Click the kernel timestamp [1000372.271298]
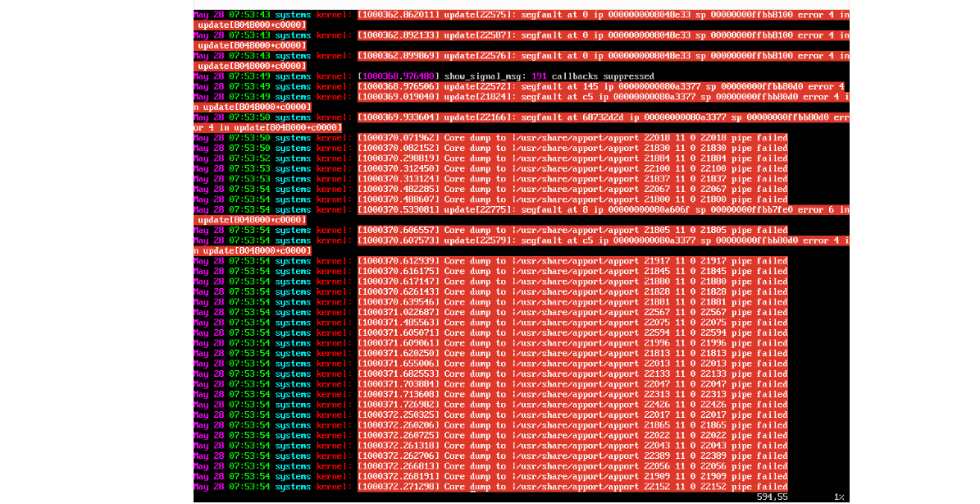The image size is (980, 504). 399,487
